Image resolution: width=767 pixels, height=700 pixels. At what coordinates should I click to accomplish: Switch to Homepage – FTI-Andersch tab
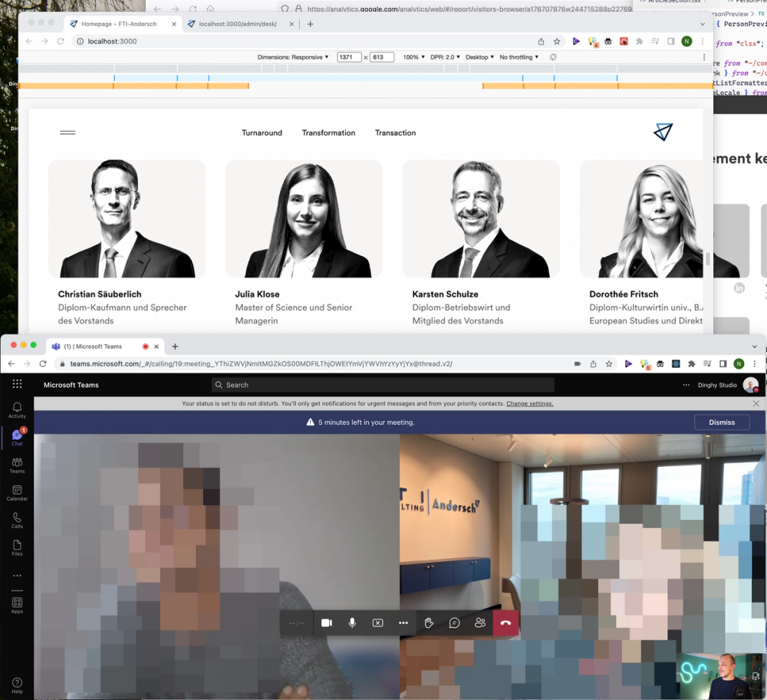[119, 24]
